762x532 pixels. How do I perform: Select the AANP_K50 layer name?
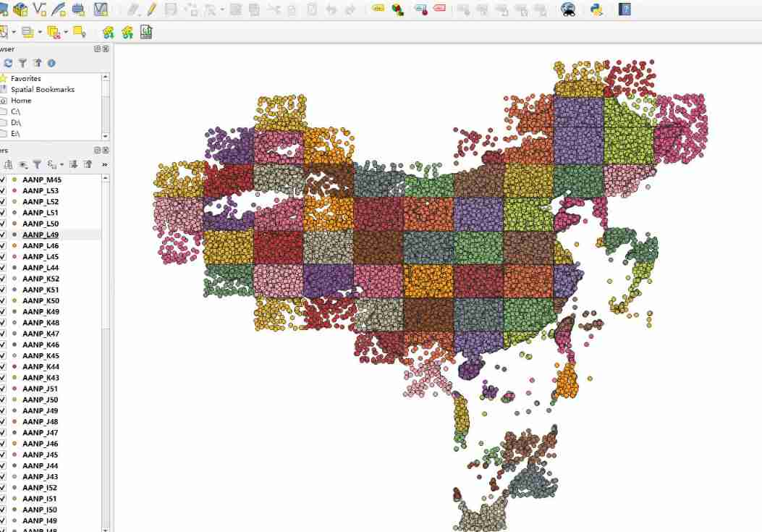(41, 300)
